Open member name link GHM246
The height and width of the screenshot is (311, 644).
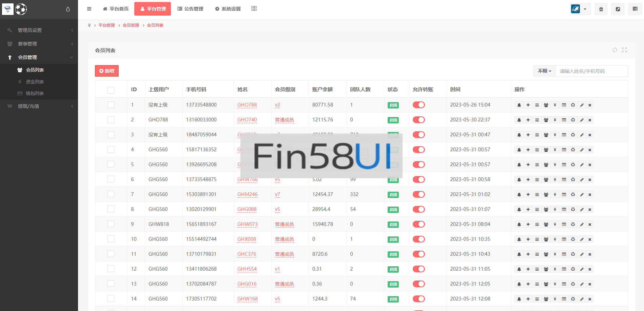247,194
